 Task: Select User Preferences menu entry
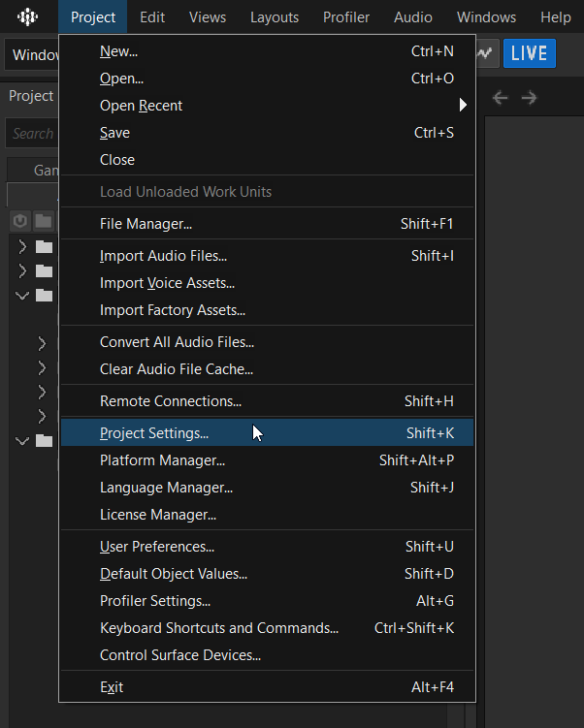click(x=157, y=547)
